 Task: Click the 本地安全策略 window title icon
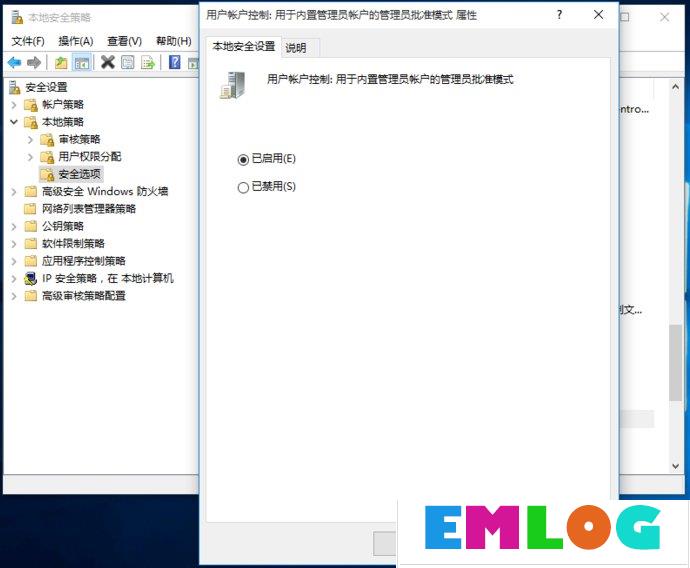17,17
